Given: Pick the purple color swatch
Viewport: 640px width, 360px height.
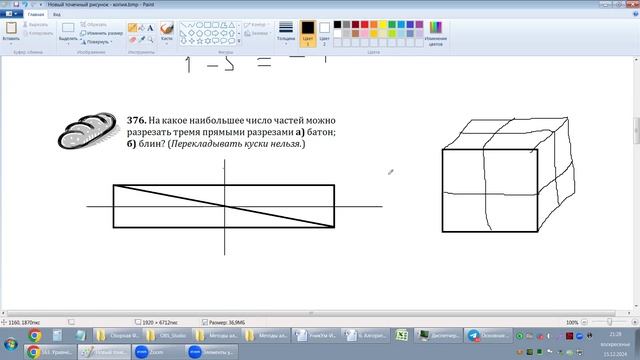Looking at the screenshot, I should point(419,24).
